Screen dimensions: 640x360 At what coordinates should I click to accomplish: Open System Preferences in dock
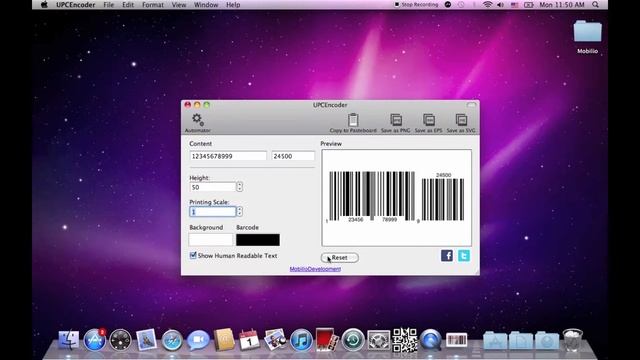(378, 340)
